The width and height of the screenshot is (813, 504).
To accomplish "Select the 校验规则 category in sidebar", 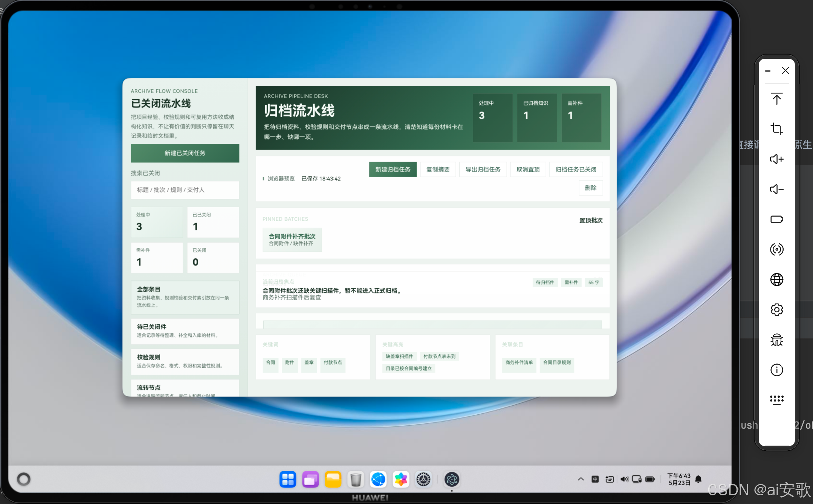I will pyautogui.click(x=185, y=361).
